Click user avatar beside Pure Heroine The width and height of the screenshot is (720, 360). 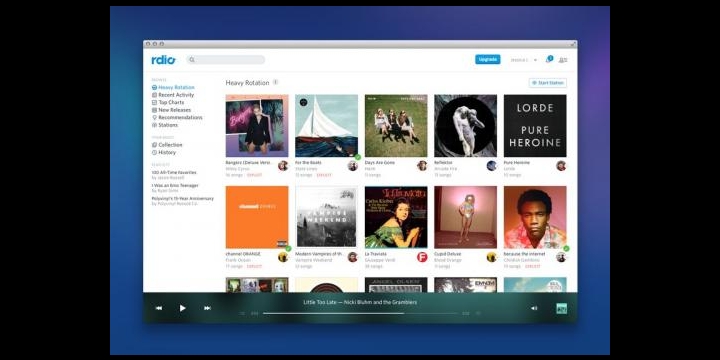coord(561,166)
